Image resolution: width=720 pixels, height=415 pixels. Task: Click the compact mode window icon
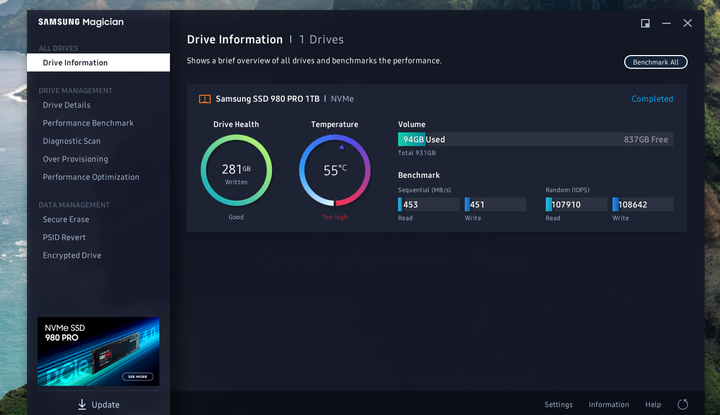click(x=645, y=23)
